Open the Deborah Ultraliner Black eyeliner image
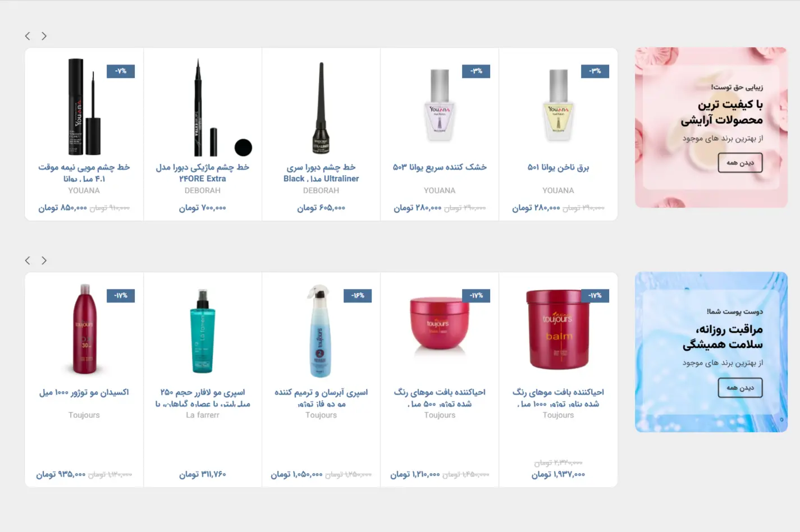800x532 pixels. tap(321, 107)
